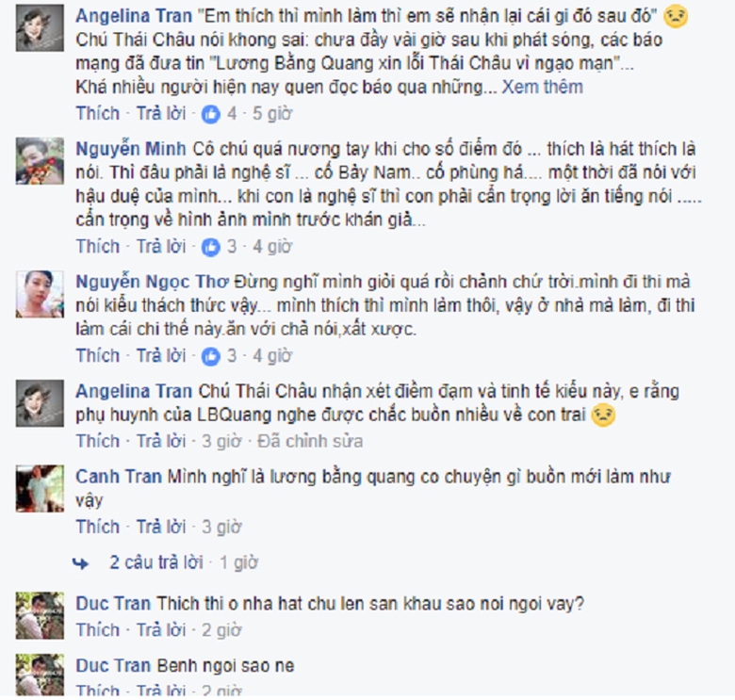Open Nguyễn Minh's profile picture
Screen dimensions: 735x700
tap(40, 161)
